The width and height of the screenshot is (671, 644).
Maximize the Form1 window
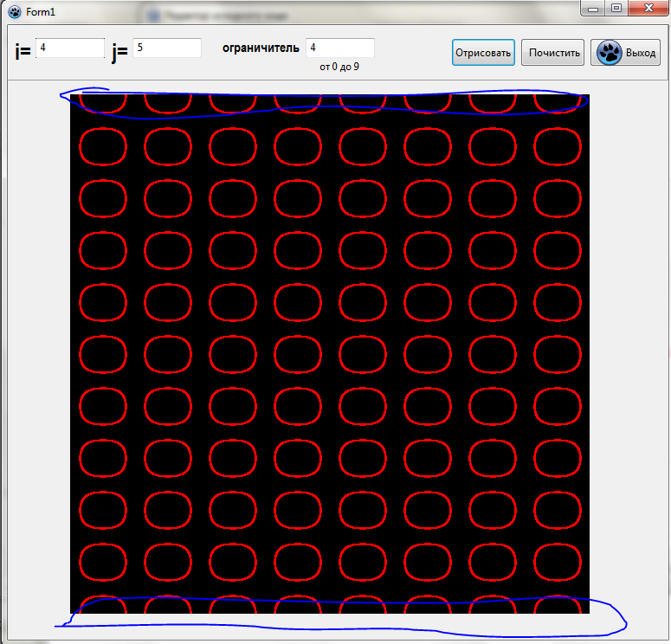point(616,8)
